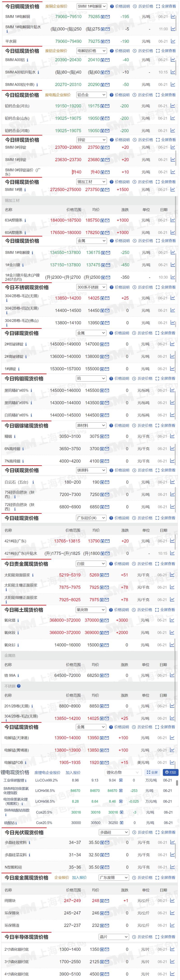
Task: Open 废电瓶企业报价 link
Action: tap(58, 95)
